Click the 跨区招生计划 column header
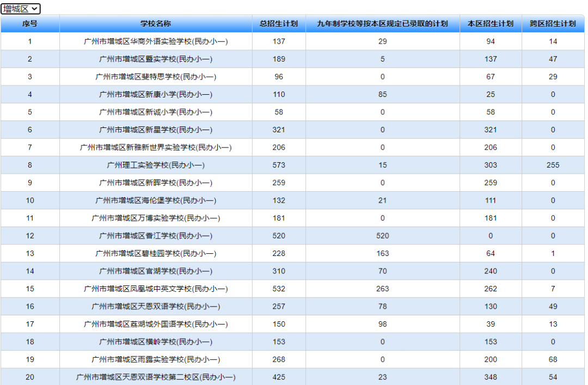The width and height of the screenshot is (588, 385). (x=553, y=23)
